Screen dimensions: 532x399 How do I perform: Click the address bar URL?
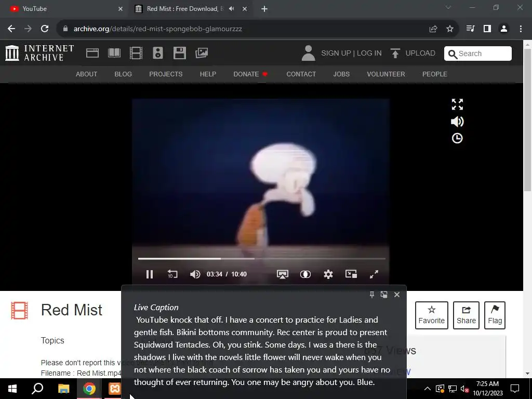(158, 29)
